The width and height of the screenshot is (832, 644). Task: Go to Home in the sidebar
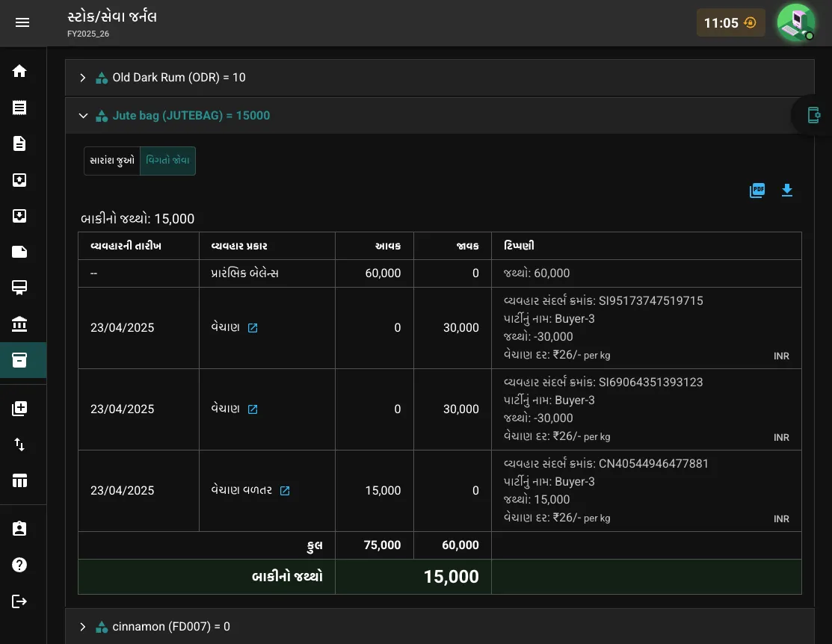point(19,71)
